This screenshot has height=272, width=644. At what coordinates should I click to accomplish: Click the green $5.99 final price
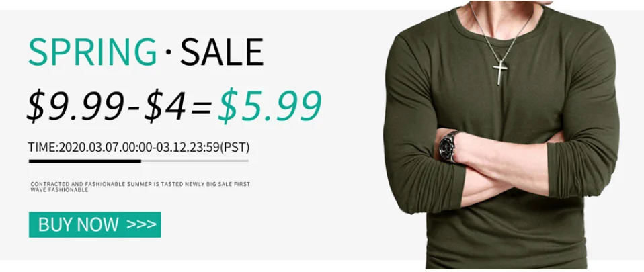[x=270, y=105]
